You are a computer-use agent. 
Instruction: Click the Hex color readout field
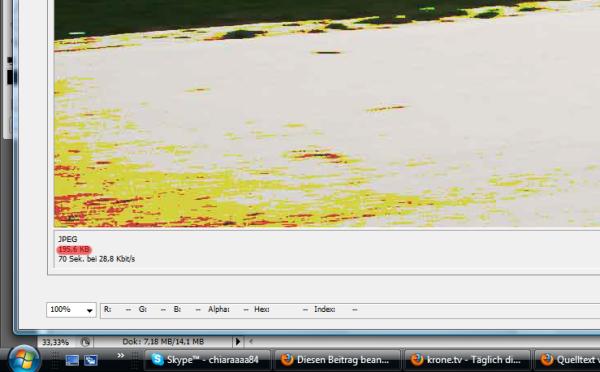click(281, 309)
